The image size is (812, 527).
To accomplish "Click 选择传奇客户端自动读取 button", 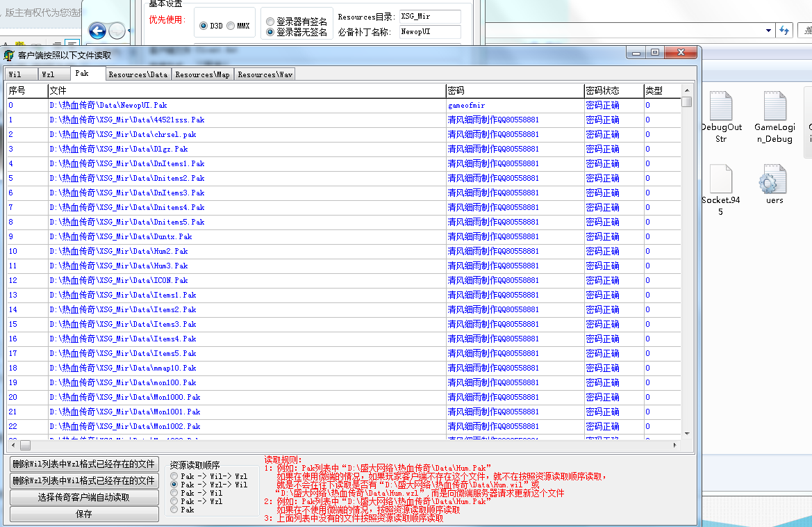I will (83, 498).
